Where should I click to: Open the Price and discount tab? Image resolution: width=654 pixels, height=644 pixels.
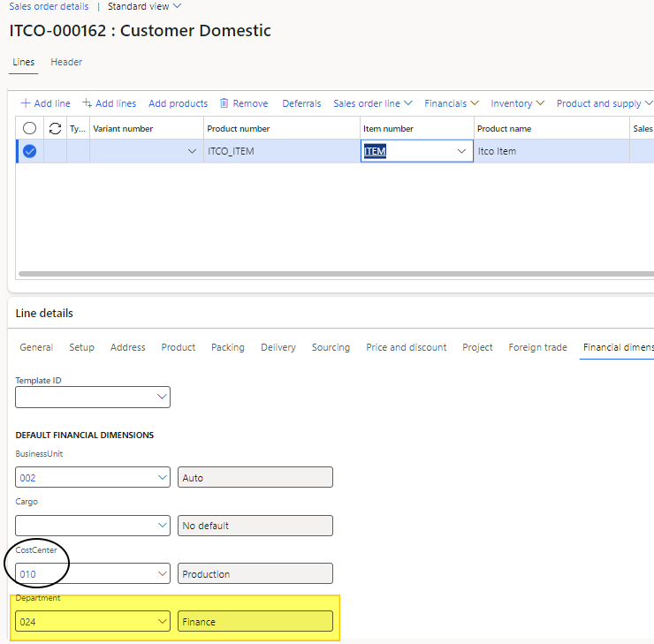pos(406,347)
